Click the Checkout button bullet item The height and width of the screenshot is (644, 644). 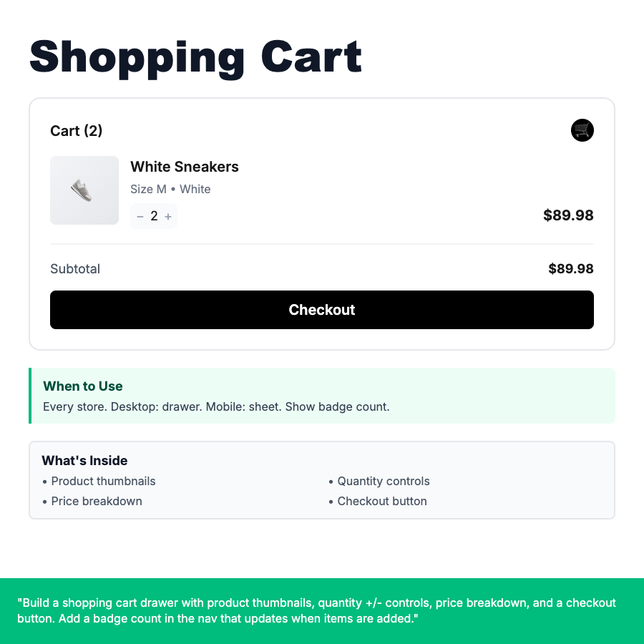click(382, 502)
